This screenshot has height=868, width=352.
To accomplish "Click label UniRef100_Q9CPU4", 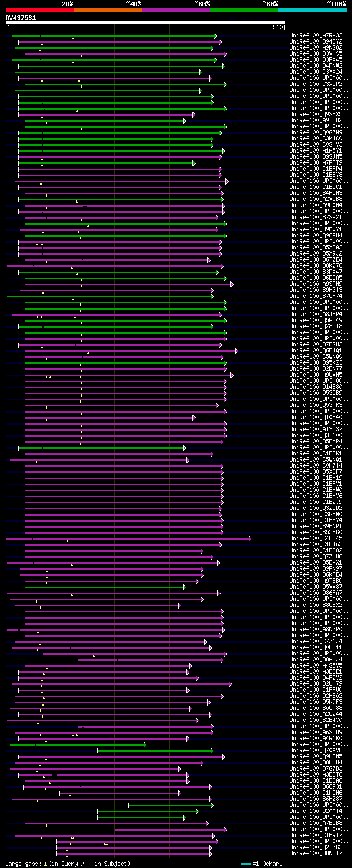I will click(316, 236).
